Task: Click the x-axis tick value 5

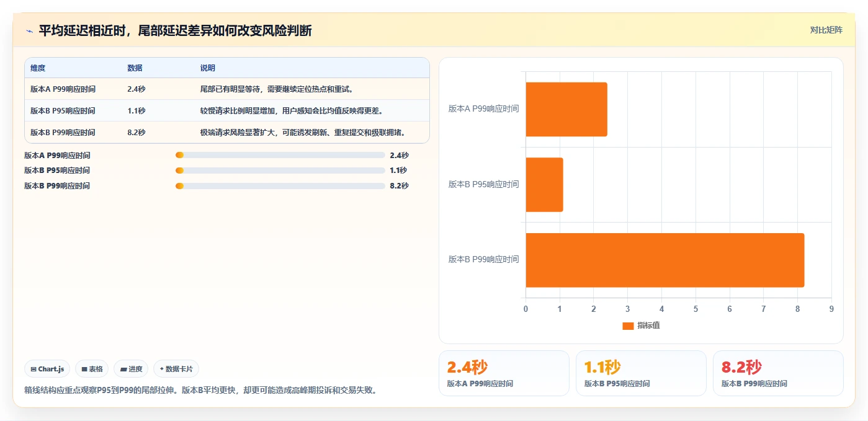Action: (696, 309)
